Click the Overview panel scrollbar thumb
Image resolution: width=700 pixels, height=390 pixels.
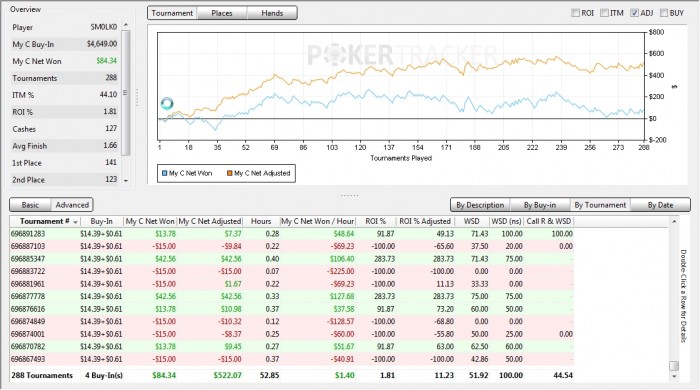tap(126, 92)
